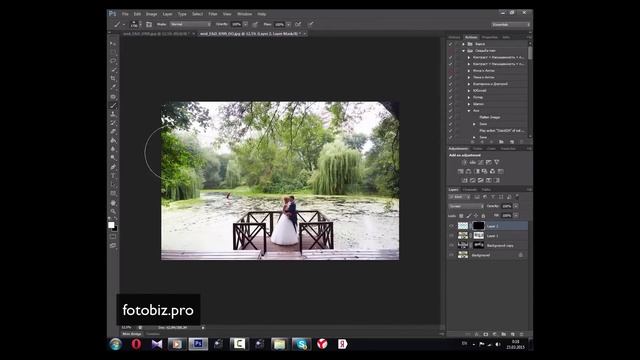This screenshot has height=360, width=640.
Task: Open the Opacity slider dropdown arrow
Action: click(245, 24)
